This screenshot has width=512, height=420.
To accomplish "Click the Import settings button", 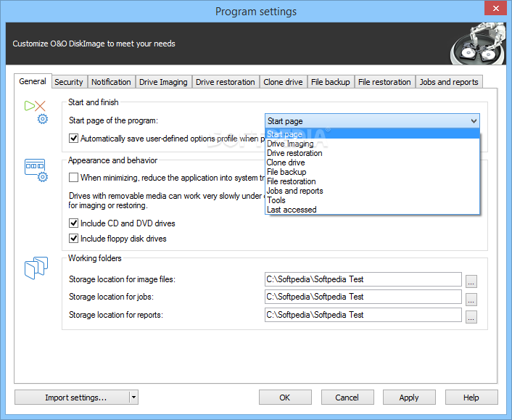I will (x=73, y=398).
